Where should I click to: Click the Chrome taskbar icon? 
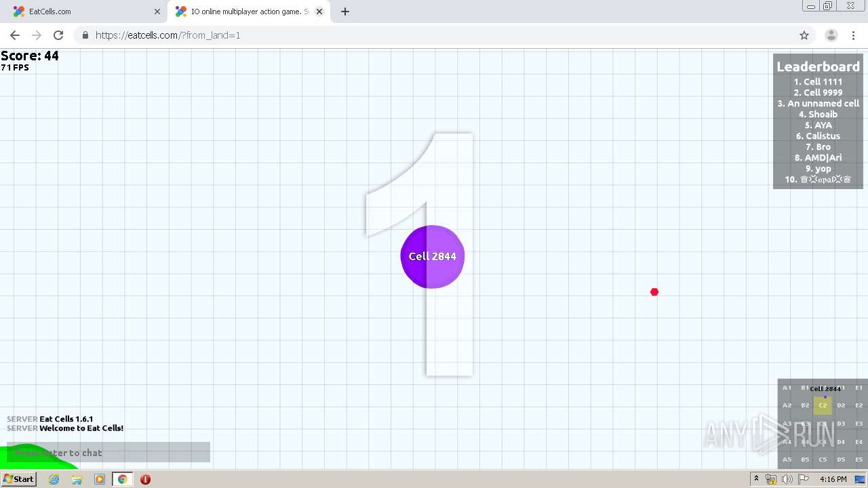[x=122, y=479]
